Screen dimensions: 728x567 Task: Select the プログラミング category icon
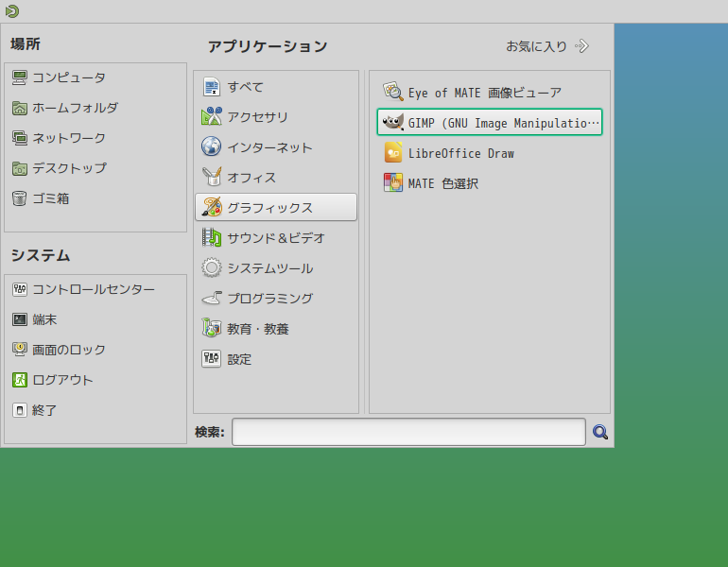(x=211, y=299)
